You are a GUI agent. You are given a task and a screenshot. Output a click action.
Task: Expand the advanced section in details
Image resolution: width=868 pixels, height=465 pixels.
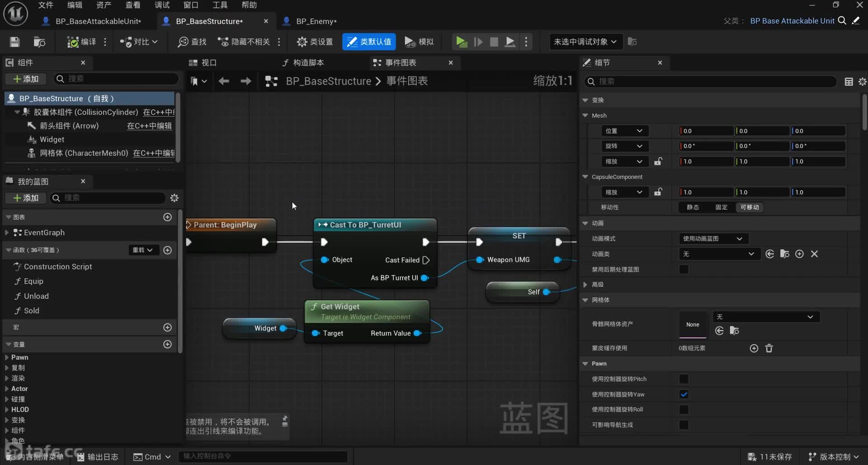[x=585, y=285]
